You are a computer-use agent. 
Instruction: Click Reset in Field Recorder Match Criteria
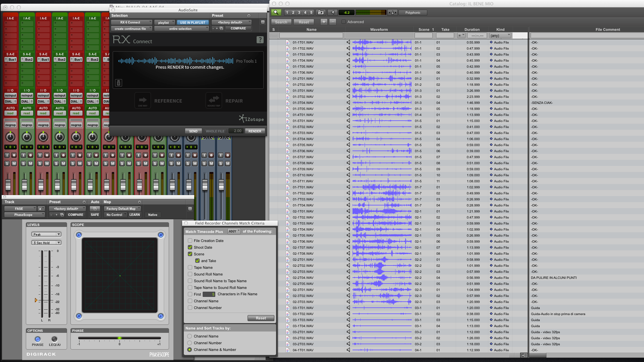pos(261,318)
